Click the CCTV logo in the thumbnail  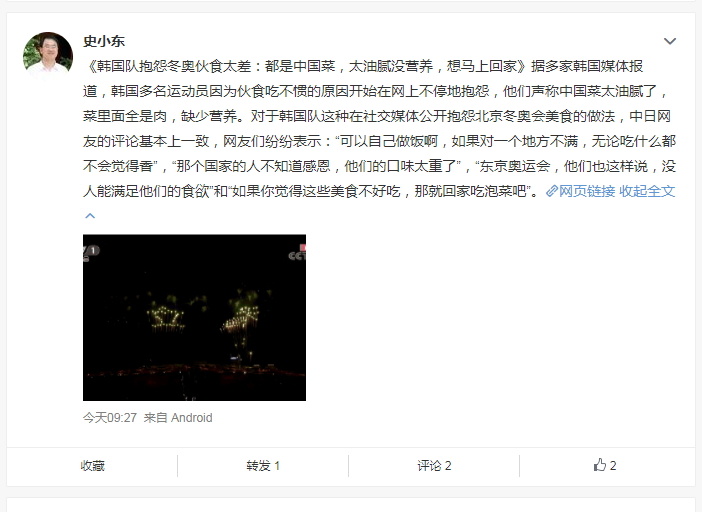click(x=297, y=253)
